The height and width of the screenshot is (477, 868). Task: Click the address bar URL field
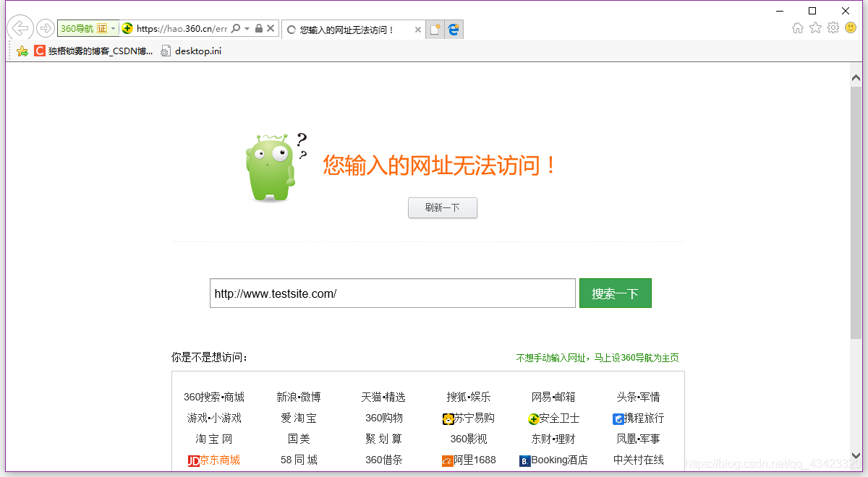click(x=182, y=29)
